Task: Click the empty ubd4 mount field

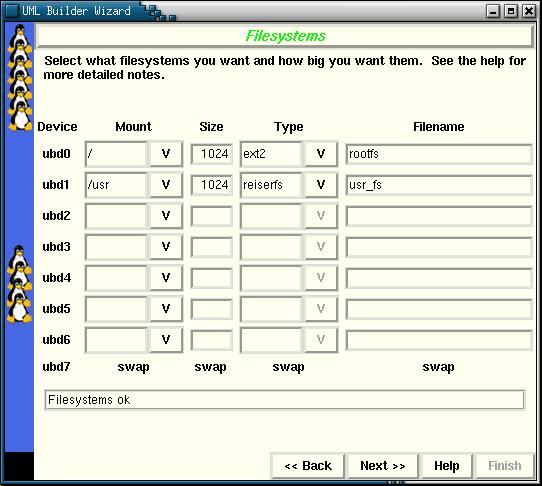Action: coord(117,278)
